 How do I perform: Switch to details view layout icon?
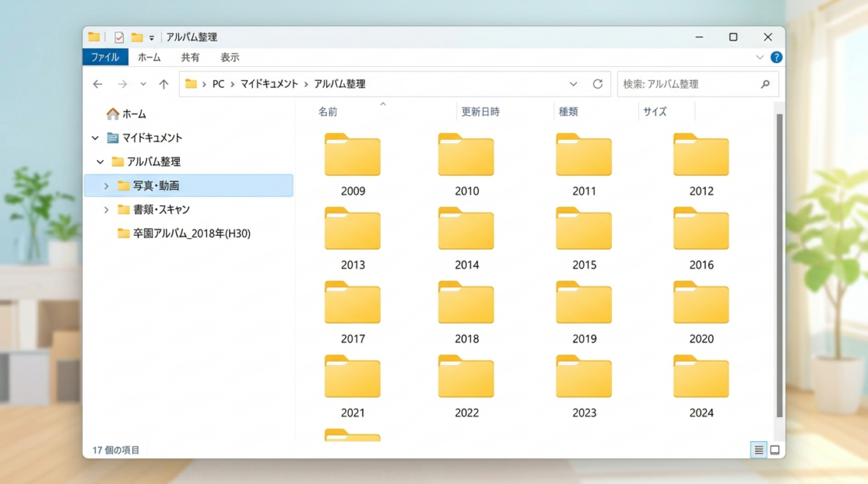click(759, 450)
